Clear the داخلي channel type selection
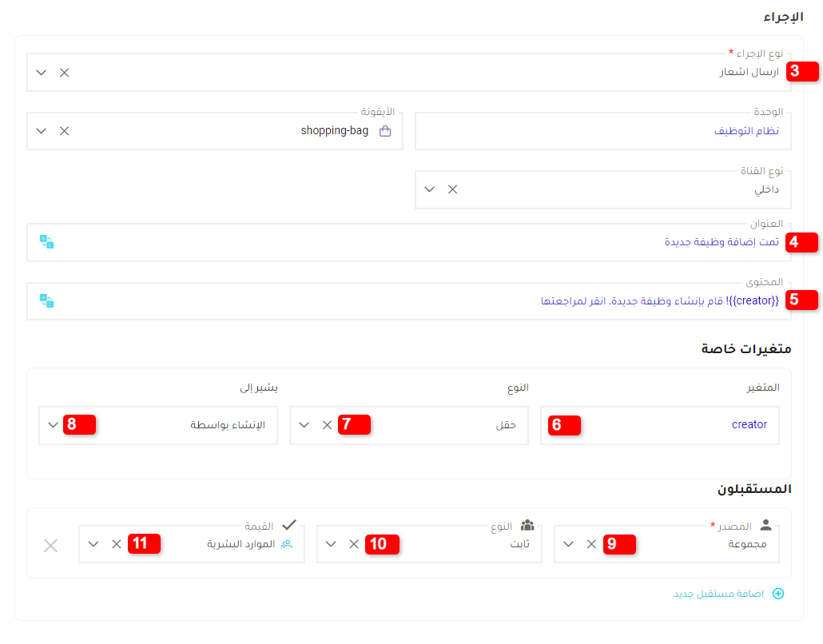This screenshot has width=823, height=644. [x=453, y=189]
